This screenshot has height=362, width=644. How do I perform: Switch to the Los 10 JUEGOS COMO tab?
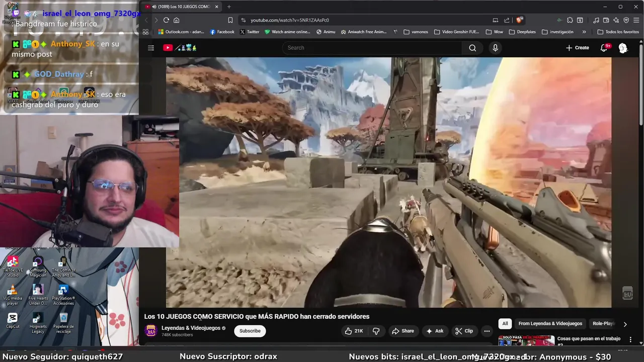tap(181, 7)
